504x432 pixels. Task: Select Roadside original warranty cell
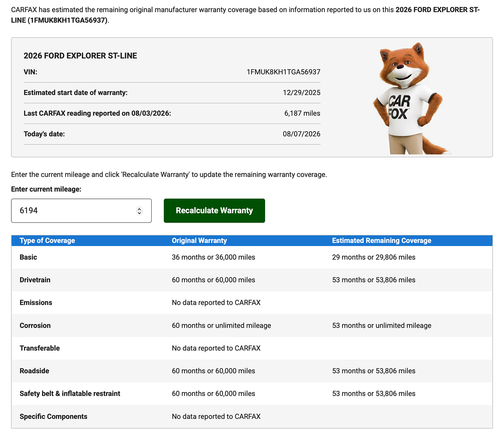point(213,371)
